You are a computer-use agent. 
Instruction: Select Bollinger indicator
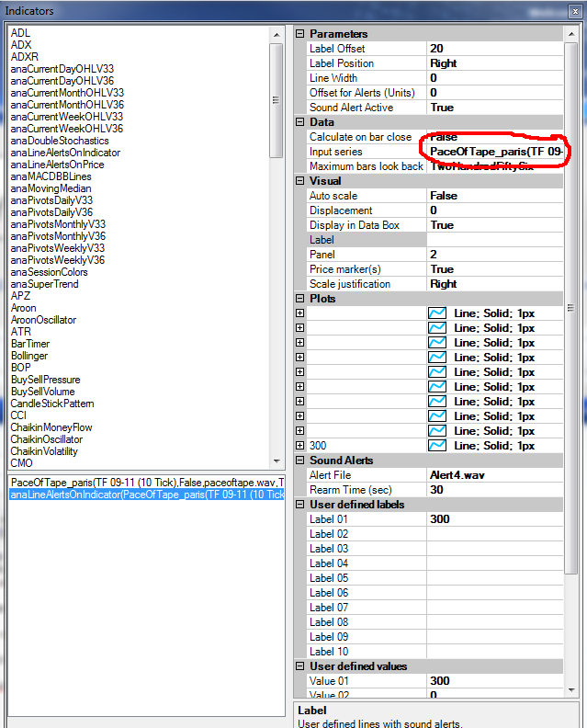[x=29, y=356]
